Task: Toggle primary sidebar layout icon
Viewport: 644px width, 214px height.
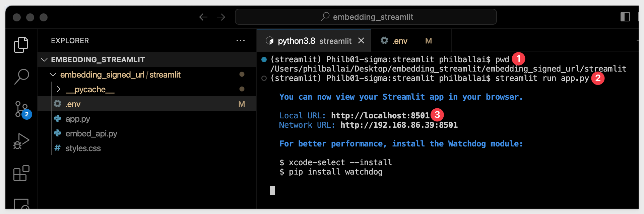Action: click(x=625, y=17)
